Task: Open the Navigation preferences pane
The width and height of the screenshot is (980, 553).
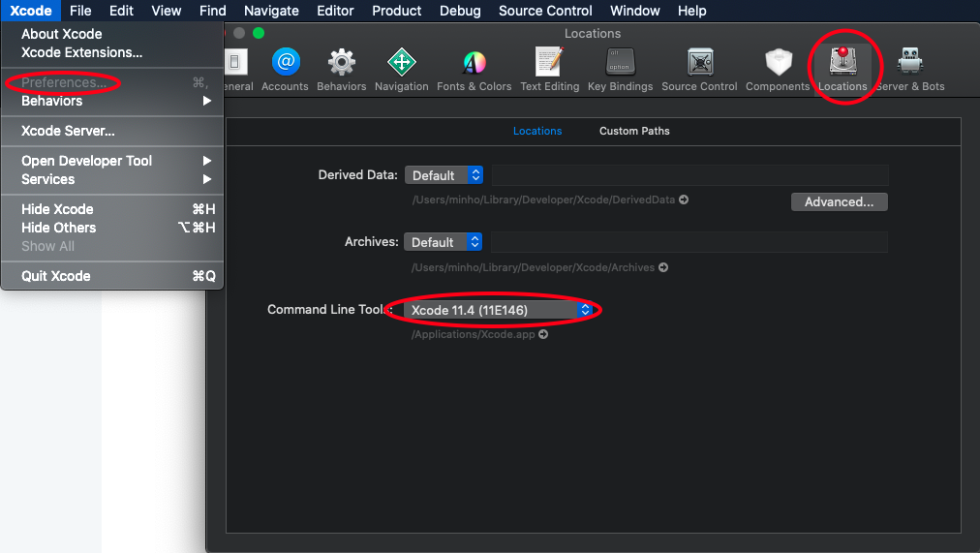Action: (x=401, y=70)
